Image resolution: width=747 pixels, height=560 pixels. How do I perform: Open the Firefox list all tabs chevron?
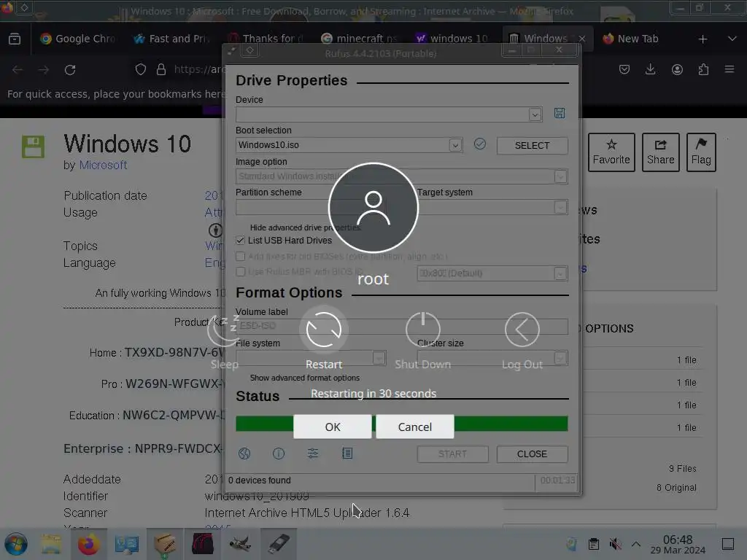[x=732, y=39]
